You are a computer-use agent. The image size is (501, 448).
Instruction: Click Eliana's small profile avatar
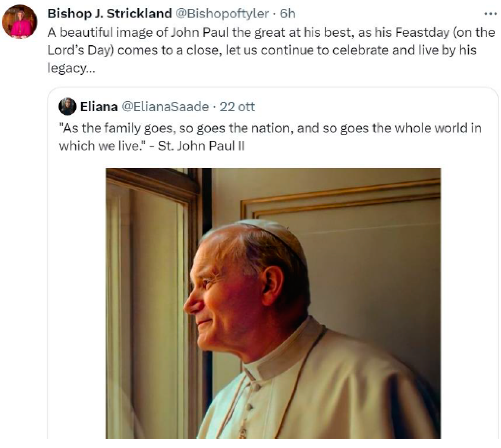tap(67, 107)
